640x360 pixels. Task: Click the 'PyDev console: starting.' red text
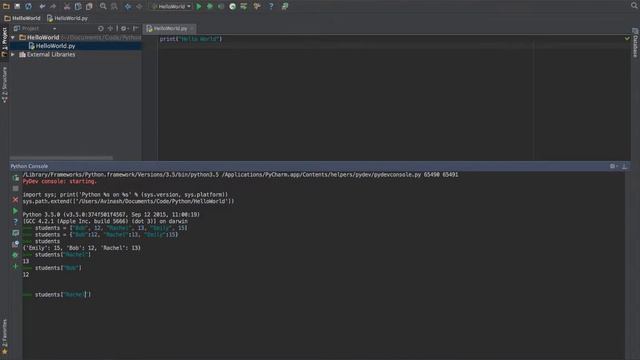pos(60,181)
